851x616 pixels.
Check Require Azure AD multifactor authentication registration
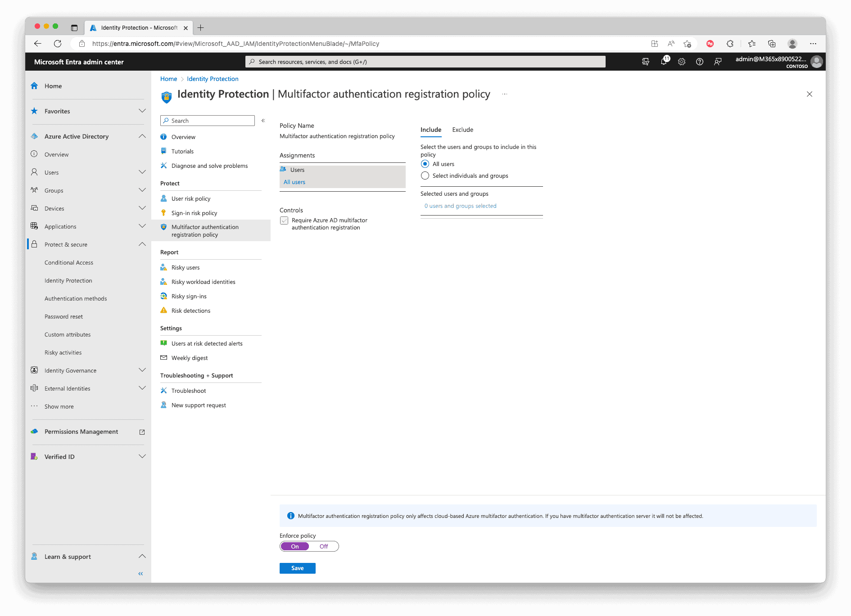284,220
